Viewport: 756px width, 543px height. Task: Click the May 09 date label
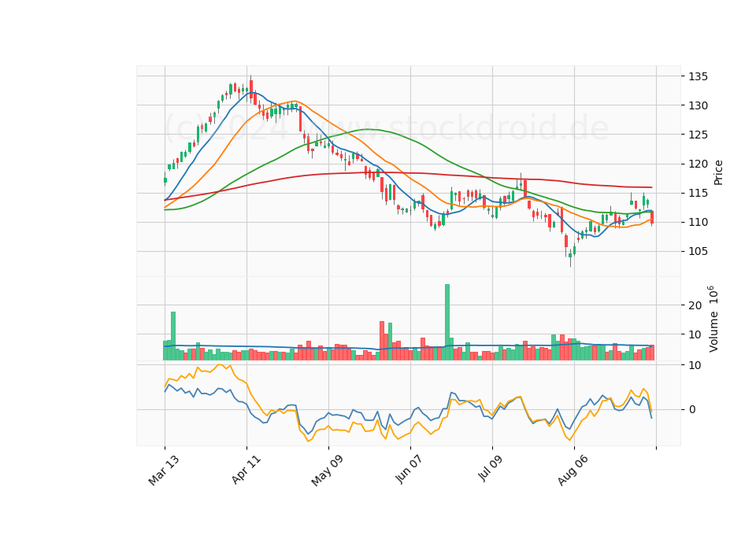coord(327,471)
